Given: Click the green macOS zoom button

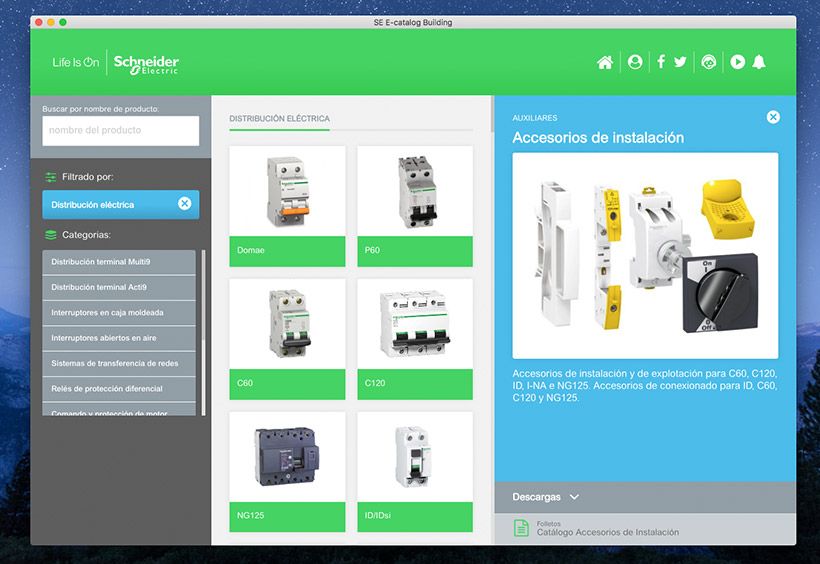Looking at the screenshot, I should click(63, 22).
